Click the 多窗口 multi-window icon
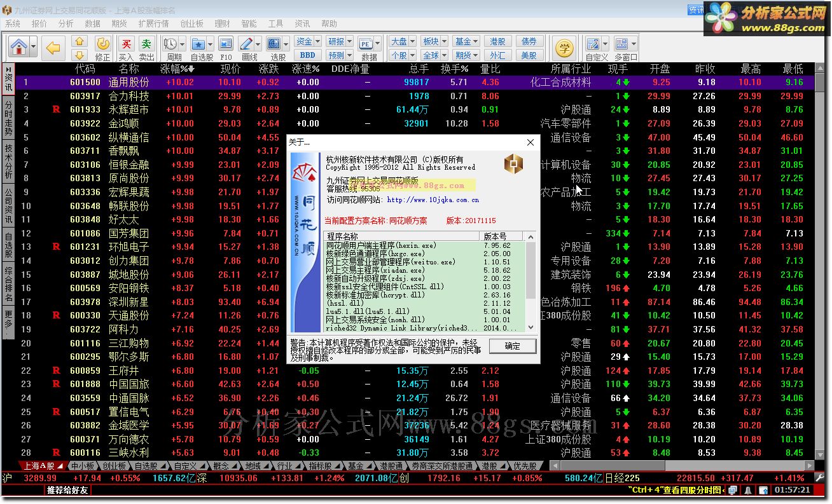 click(x=622, y=44)
